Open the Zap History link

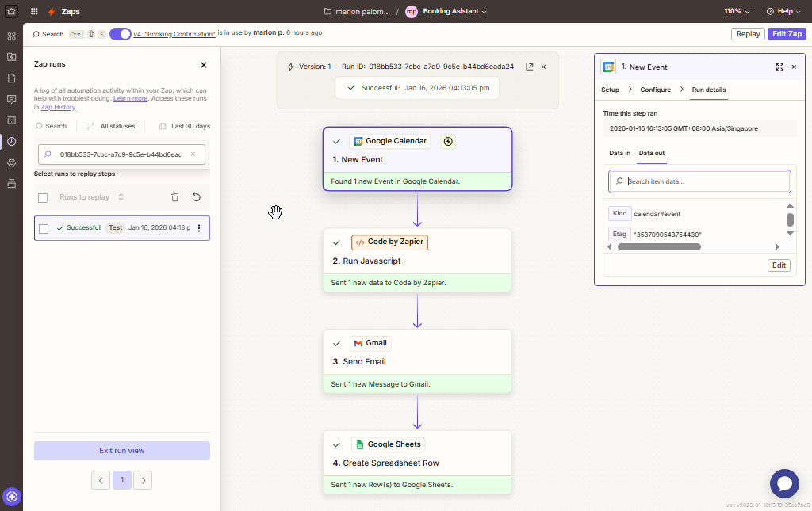(58, 107)
